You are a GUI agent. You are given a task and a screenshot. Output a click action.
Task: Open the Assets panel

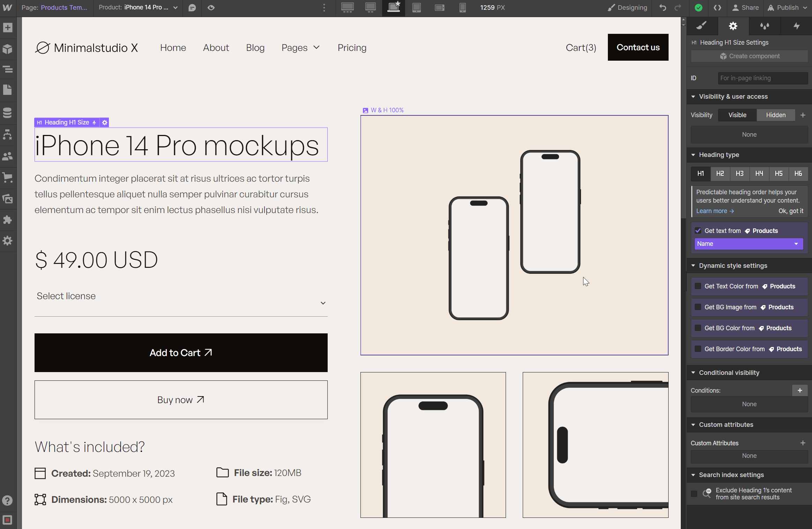(x=7, y=199)
